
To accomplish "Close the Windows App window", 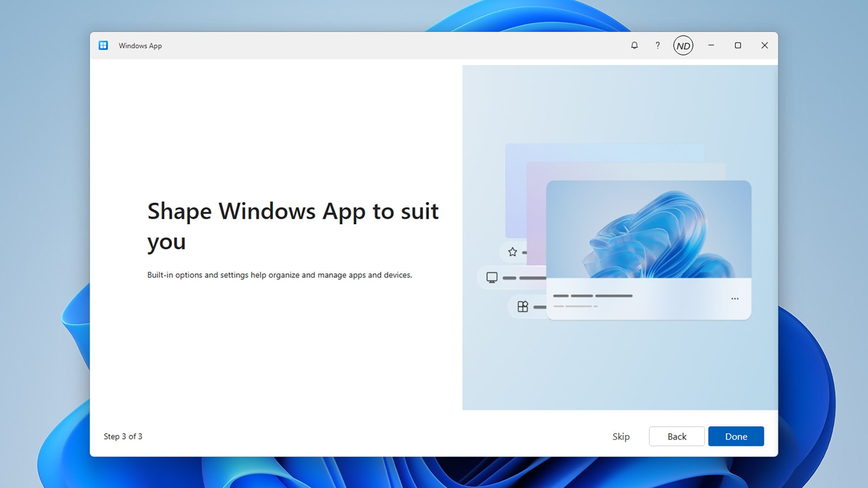I will tap(765, 46).
